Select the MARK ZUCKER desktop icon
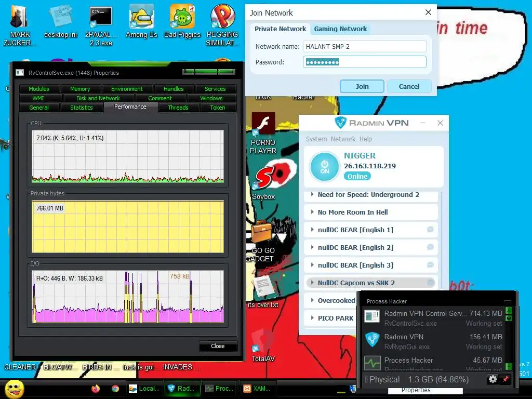 click(x=20, y=25)
